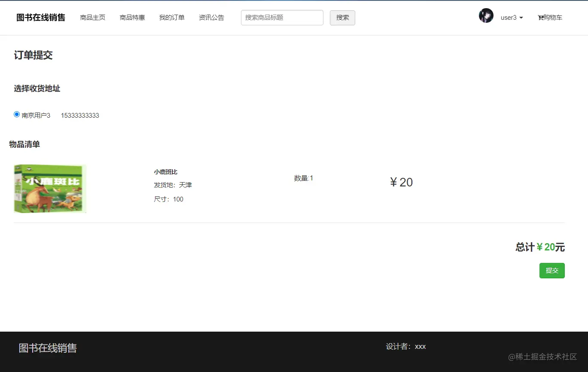Click the 设计者 xxx footer text
The width and height of the screenshot is (588, 372).
click(406, 346)
